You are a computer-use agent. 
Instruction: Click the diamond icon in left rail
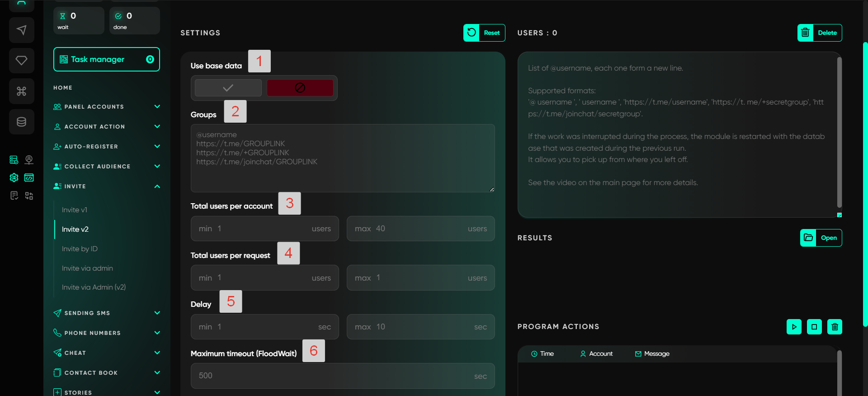click(x=21, y=61)
